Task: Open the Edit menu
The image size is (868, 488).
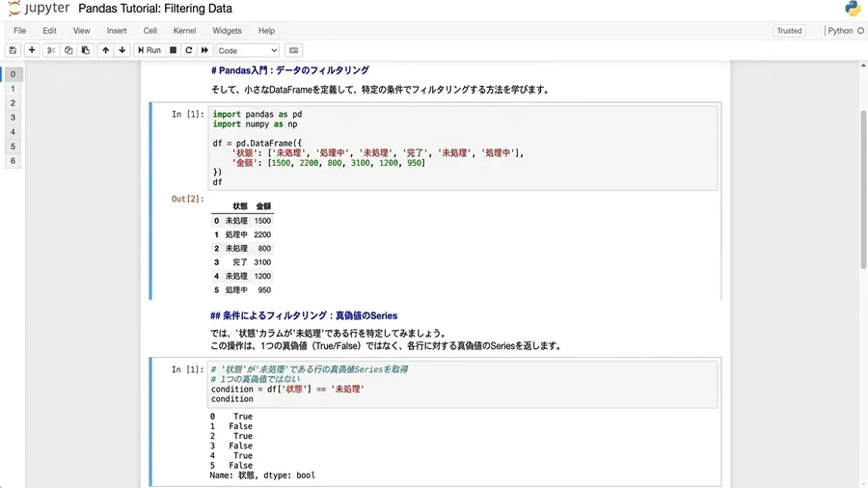Action: click(x=50, y=31)
